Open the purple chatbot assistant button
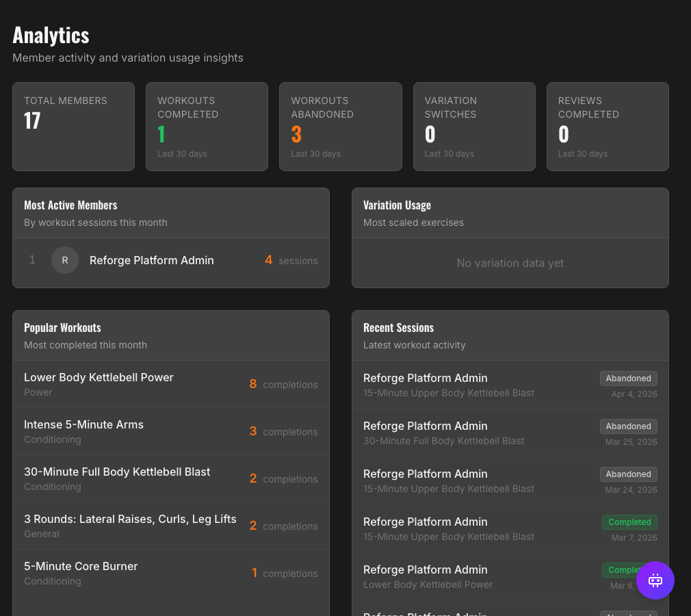The height and width of the screenshot is (616, 691). pos(655,580)
